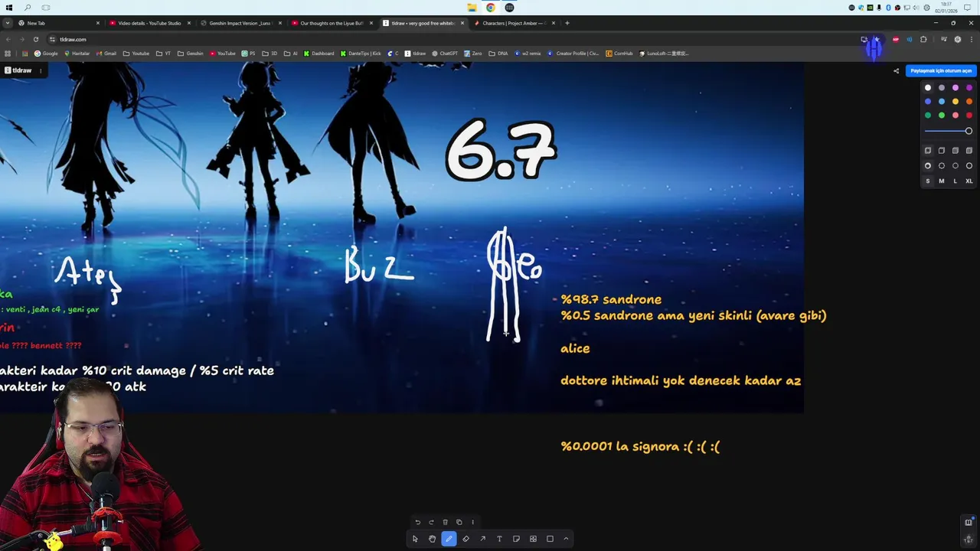The image size is (980, 551).
Task: Switch to Genshin Impact Version tab
Action: pos(240,23)
